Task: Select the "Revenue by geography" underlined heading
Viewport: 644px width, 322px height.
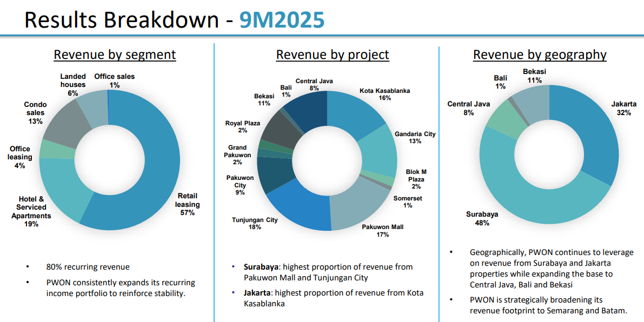Action: 540,55
